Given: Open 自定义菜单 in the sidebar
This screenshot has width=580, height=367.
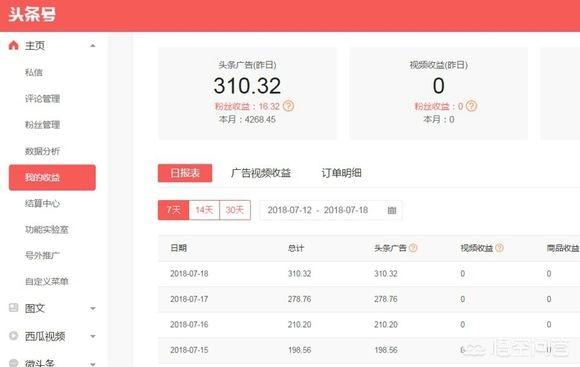Looking at the screenshot, I should [x=47, y=282].
